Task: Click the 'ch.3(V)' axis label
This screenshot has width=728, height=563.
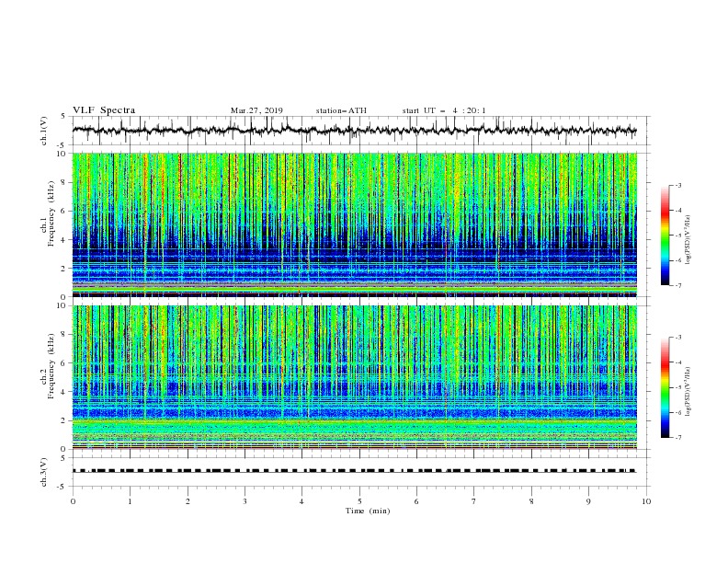Action: point(44,472)
